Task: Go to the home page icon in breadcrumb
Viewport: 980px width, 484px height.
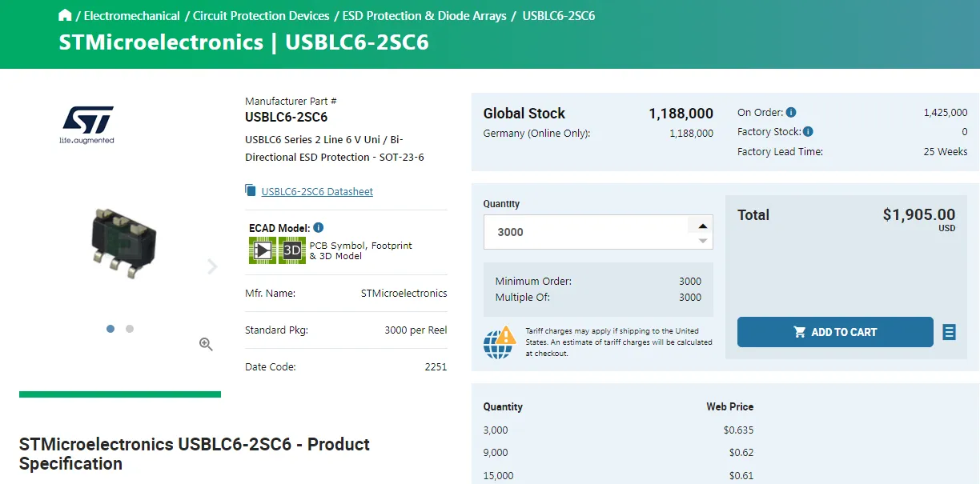Action: tap(66, 15)
